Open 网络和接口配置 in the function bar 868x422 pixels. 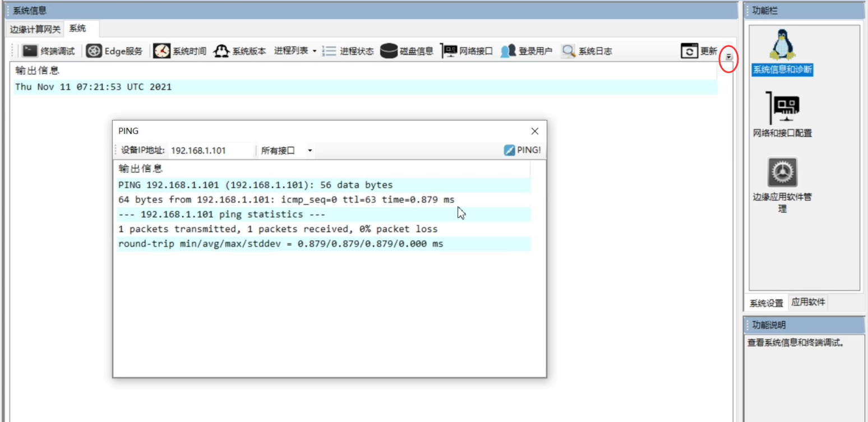tap(782, 115)
